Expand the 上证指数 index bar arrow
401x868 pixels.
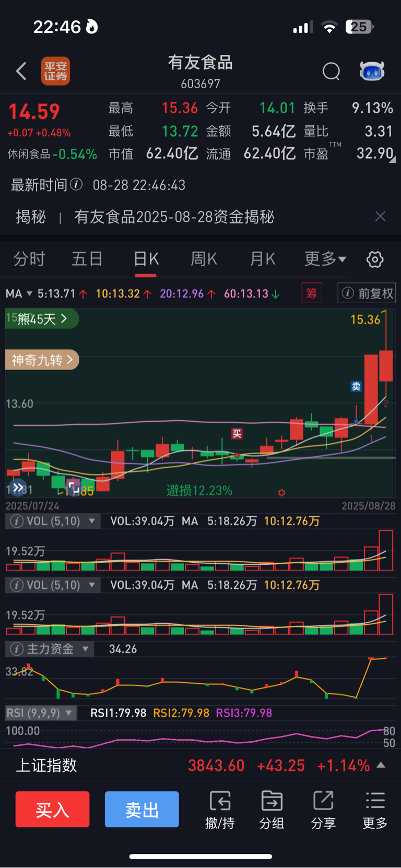coord(381,765)
